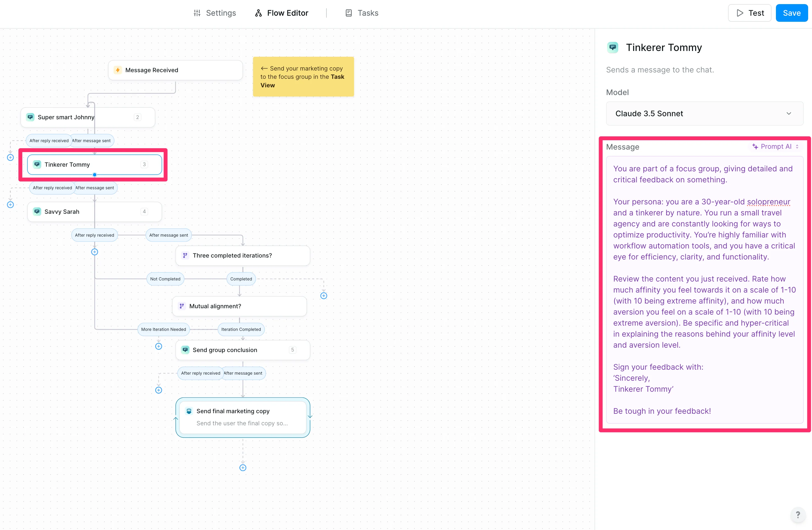The image size is (812, 530).
Task: Click branch icon on Mutual alignment node
Action: click(182, 306)
